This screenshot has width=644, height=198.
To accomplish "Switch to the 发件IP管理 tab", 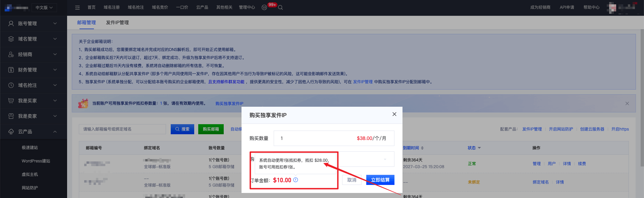I will click(x=117, y=22).
